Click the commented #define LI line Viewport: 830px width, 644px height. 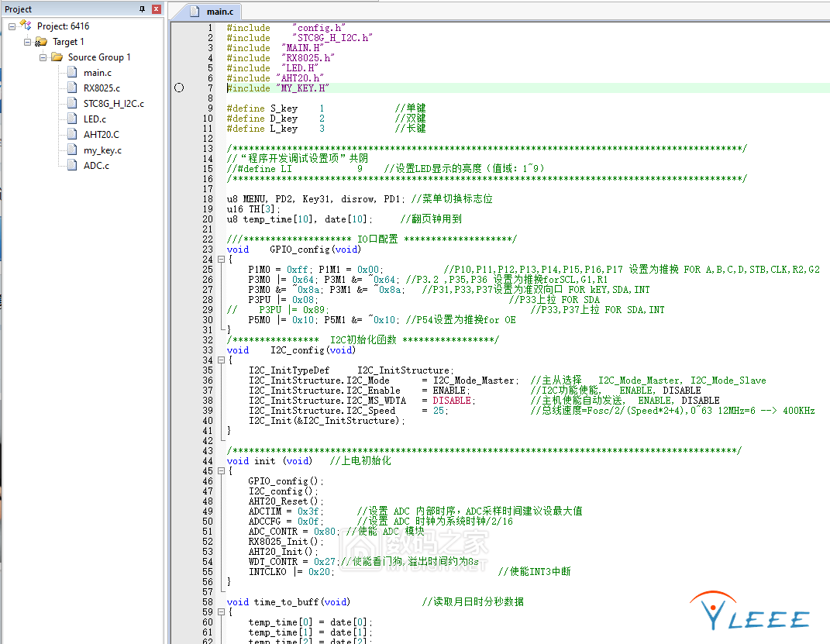point(385,169)
